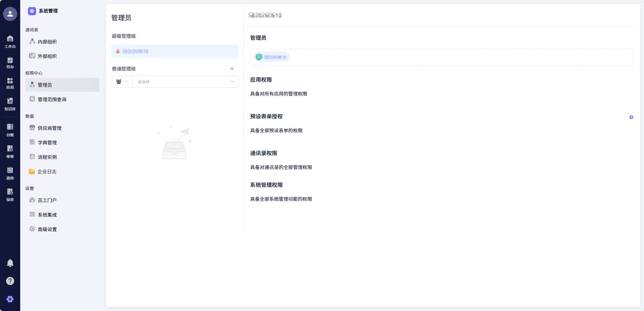The height and width of the screenshot is (311, 644).
Task: Open help tooltip beside 预设表单授权
Action: point(631,117)
